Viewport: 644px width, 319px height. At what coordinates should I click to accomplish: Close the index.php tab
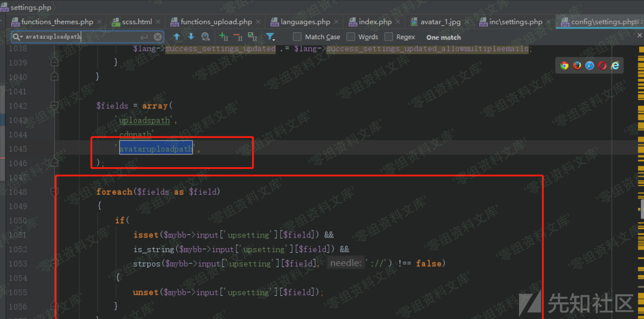pyautogui.click(x=398, y=22)
